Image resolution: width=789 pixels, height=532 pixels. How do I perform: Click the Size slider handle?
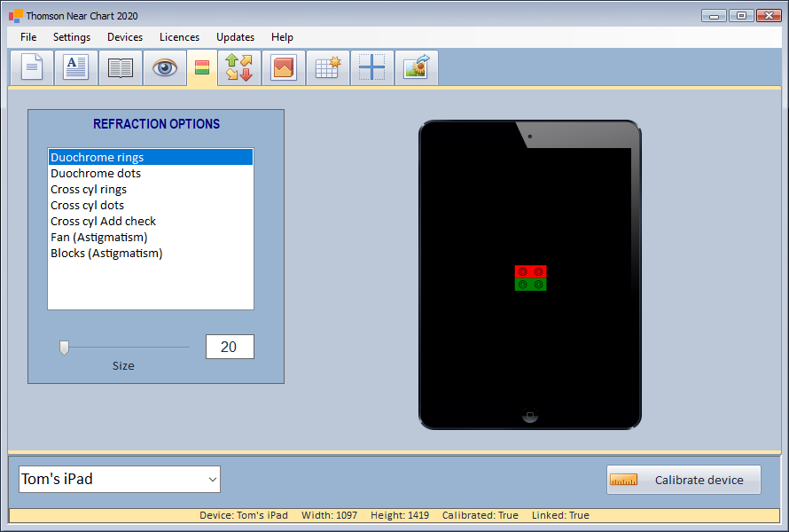64,348
